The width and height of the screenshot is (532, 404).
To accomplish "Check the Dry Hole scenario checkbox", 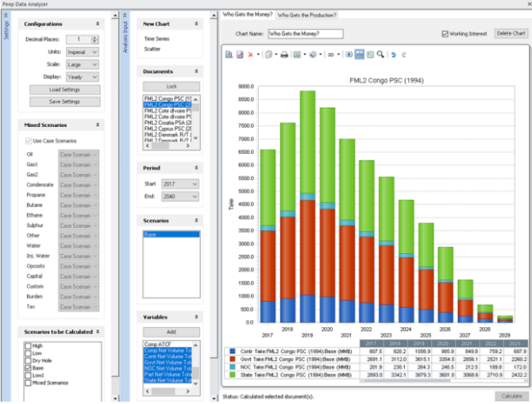I will tap(28, 360).
